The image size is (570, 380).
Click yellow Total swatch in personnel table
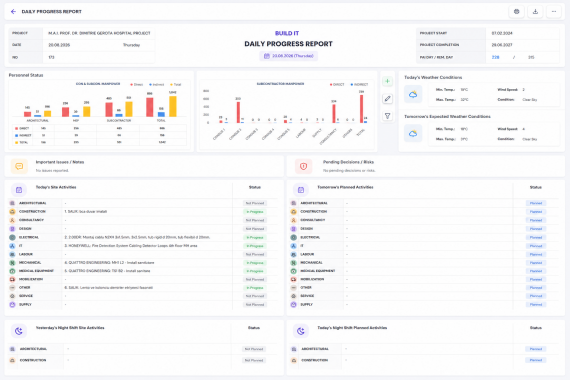(16, 142)
